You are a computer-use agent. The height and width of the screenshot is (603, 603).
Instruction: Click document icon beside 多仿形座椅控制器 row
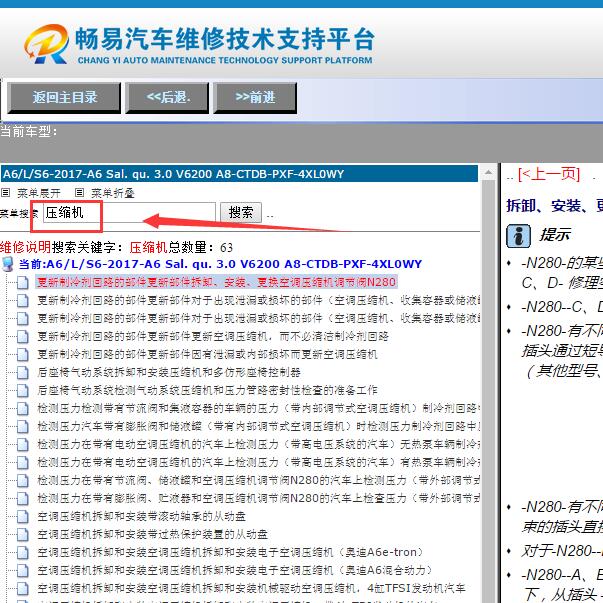tap(23, 372)
